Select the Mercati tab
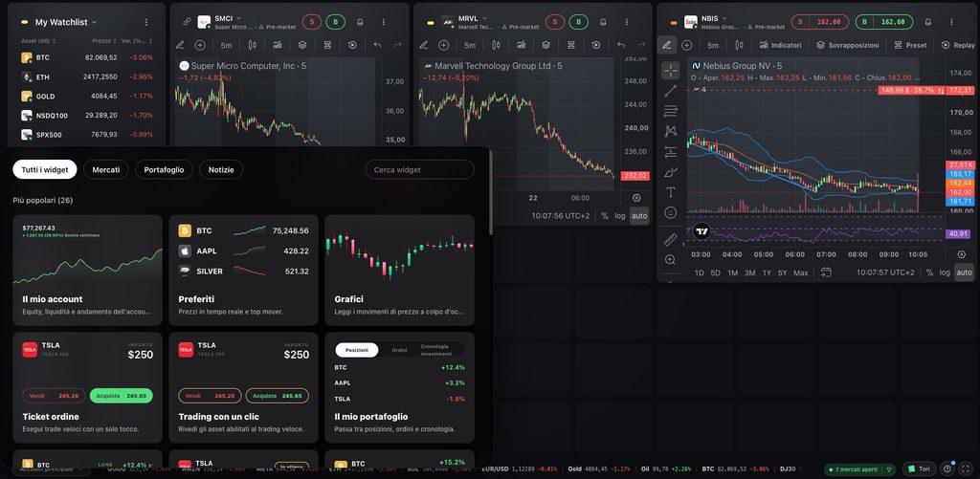Image resolution: width=980 pixels, height=479 pixels. pyautogui.click(x=105, y=169)
